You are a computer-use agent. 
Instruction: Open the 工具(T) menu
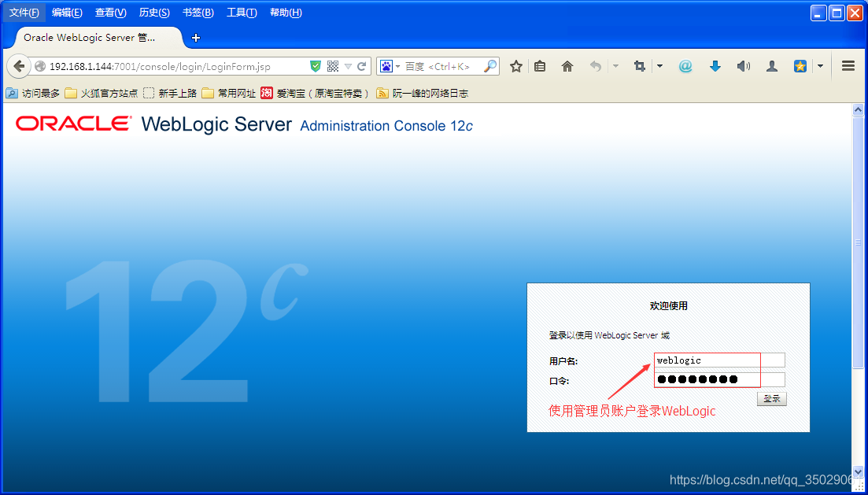pyautogui.click(x=242, y=12)
